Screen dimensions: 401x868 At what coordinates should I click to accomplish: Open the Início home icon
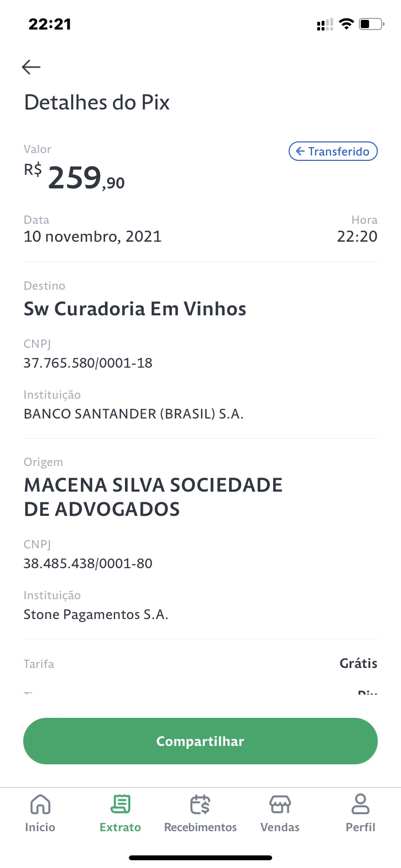click(40, 805)
